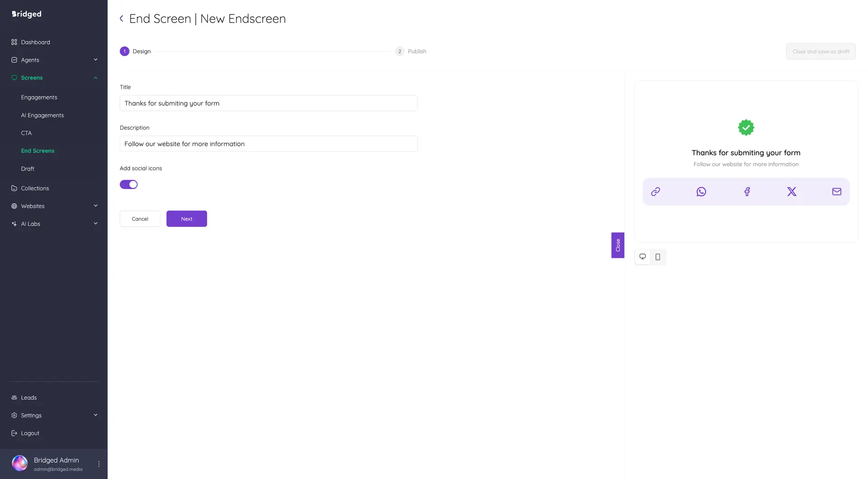Click the Cancel button
Screen dimensions: 868x479
[140, 219]
